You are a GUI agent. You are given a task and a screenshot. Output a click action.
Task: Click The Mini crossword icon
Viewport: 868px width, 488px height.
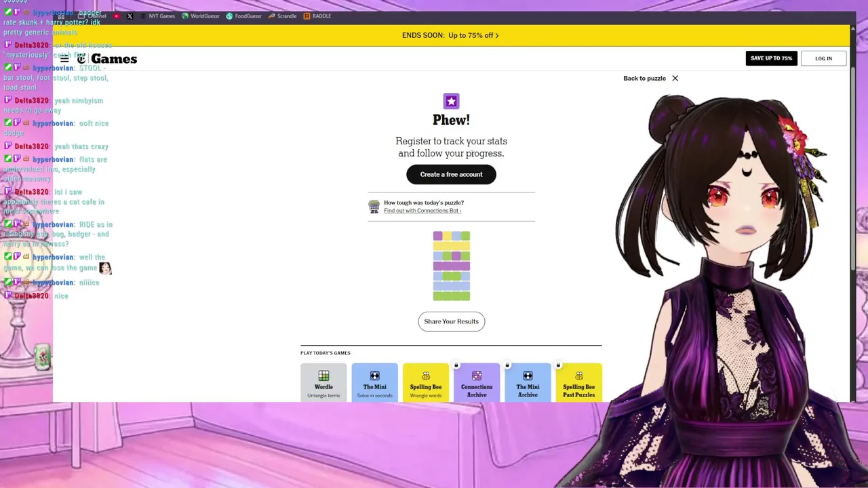374,375
